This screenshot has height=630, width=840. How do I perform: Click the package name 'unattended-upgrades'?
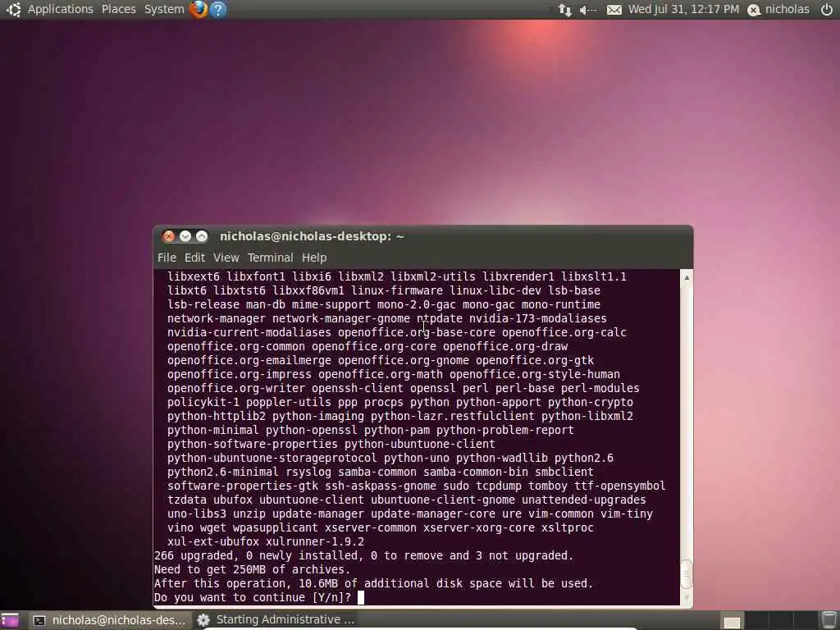[x=584, y=500]
